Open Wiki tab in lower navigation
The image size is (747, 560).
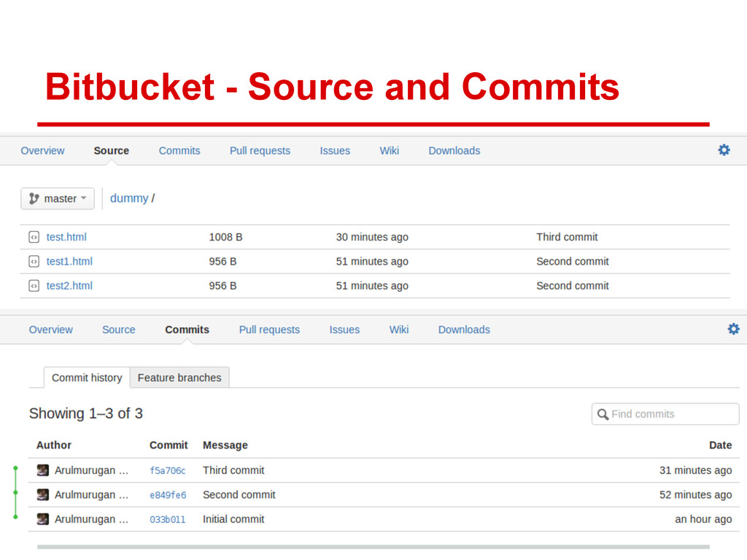point(399,330)
